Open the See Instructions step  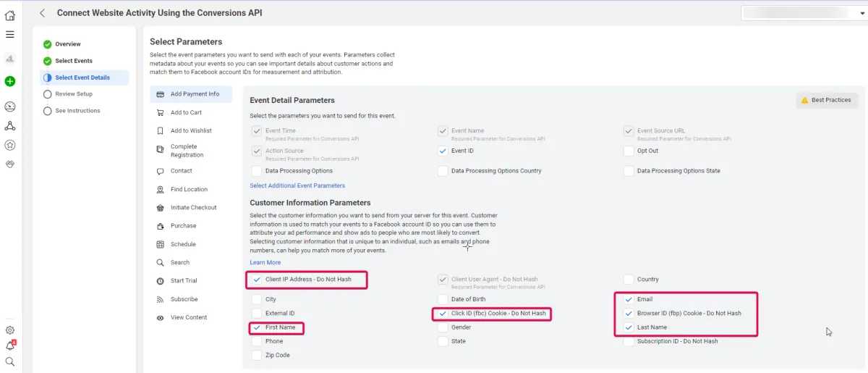77,111
